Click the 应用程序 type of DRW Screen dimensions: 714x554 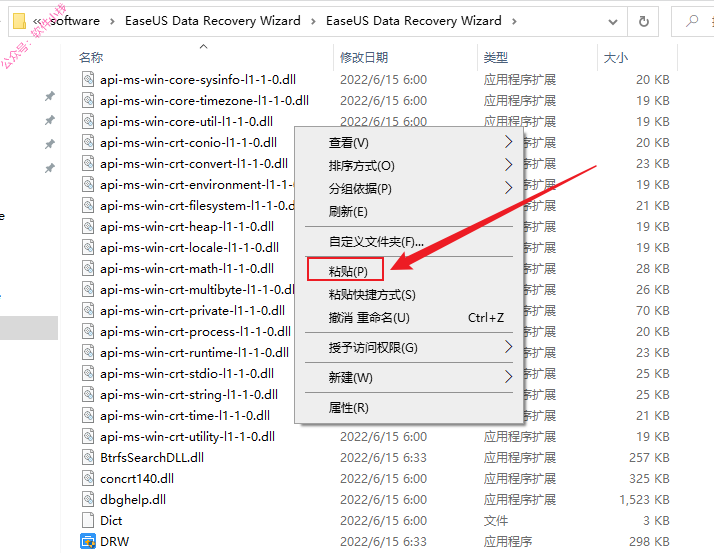pyautogui.click(x=508, y=542)
